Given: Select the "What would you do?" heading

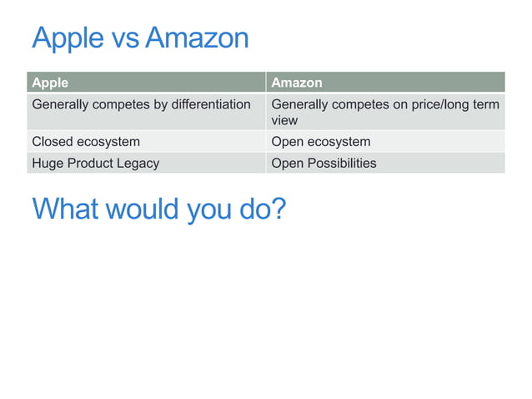Looking at the screenshot, I should (x=158, y=209).
